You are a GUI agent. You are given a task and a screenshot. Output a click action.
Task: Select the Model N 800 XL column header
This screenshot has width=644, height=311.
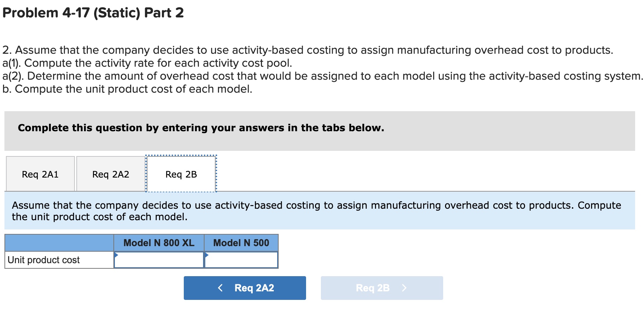point(159,243)
